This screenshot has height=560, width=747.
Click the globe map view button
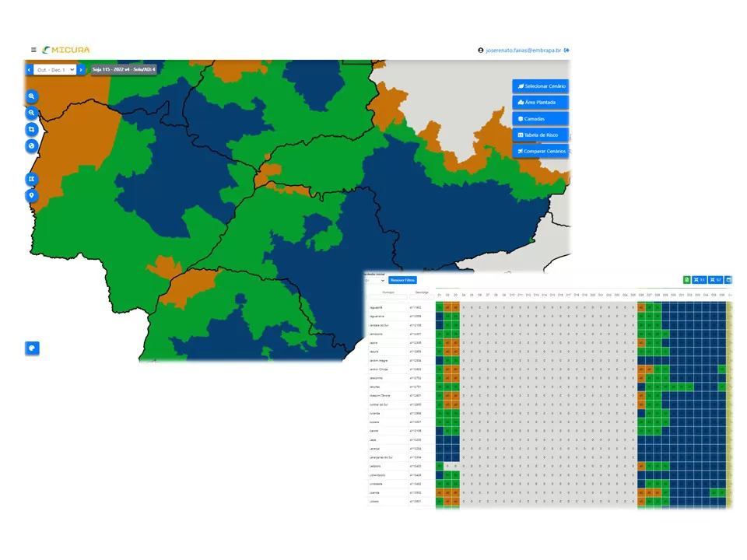pyautogui.click(x=32, y=145)
